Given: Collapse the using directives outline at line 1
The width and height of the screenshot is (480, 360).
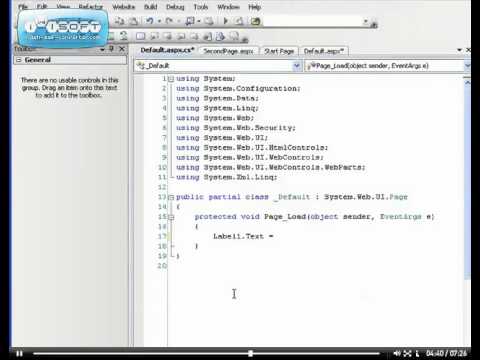Looking at the screenshot, I should click(x=171, y=79).
